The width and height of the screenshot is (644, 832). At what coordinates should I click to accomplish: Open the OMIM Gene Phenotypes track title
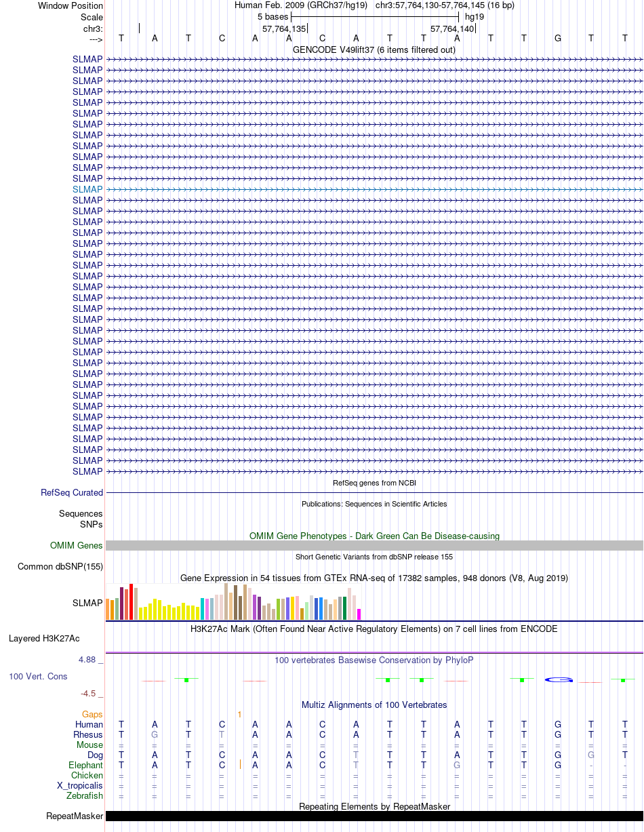click(374, 536)
